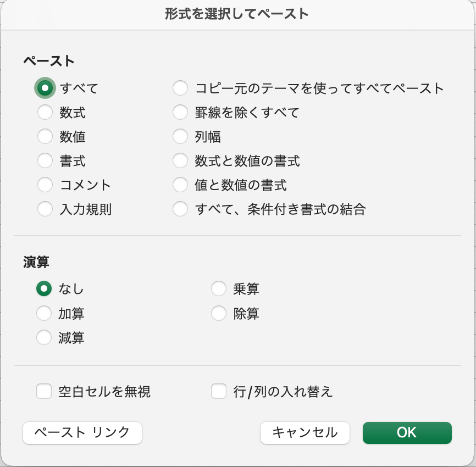Choose the 書式 radio button
This screenshot has height=467, width=476.
point(45,161)
